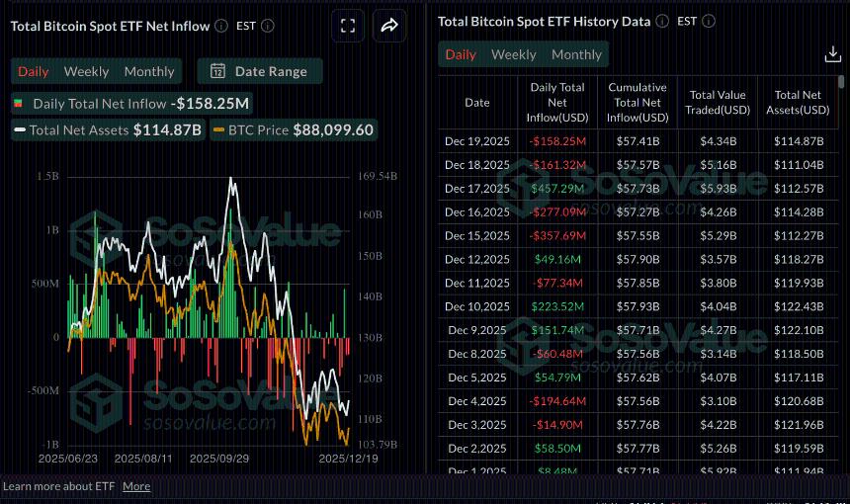850x504 pixels.
Task: Click the $49.16M inflow cell
Action: [557, 260]
